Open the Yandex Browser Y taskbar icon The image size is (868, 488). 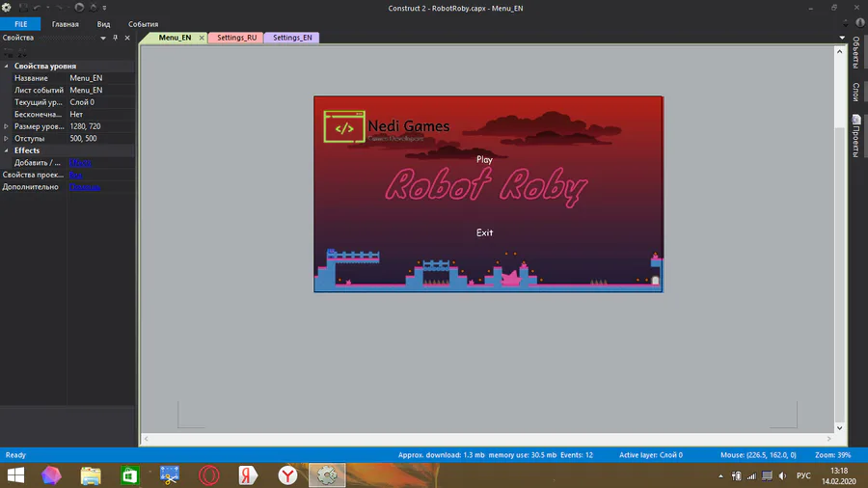coord(287,475)
